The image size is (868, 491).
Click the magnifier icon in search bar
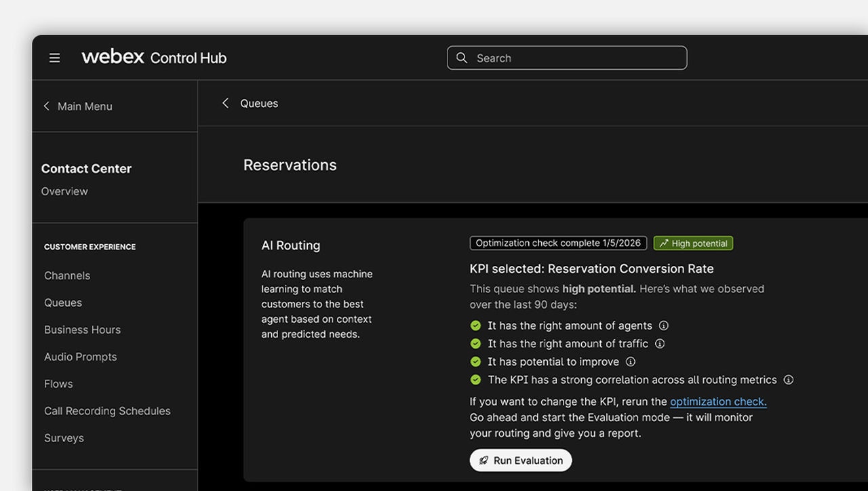[462, 58]
